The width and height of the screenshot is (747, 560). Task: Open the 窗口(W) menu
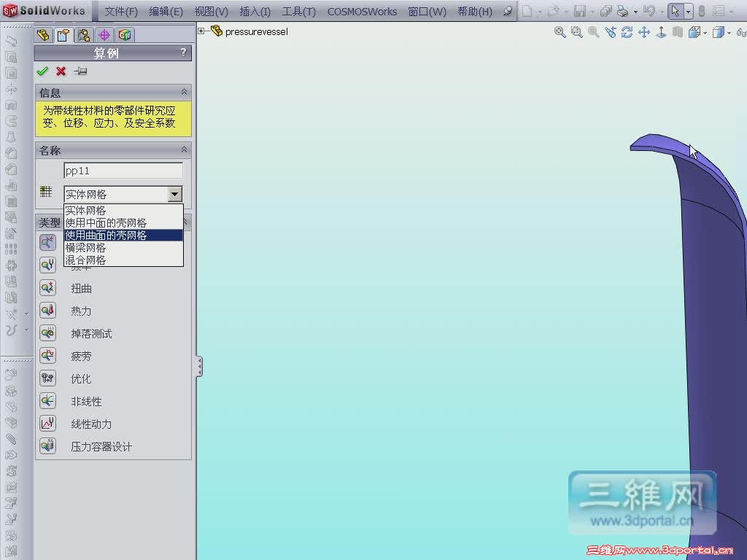click(x=427, y=12)
